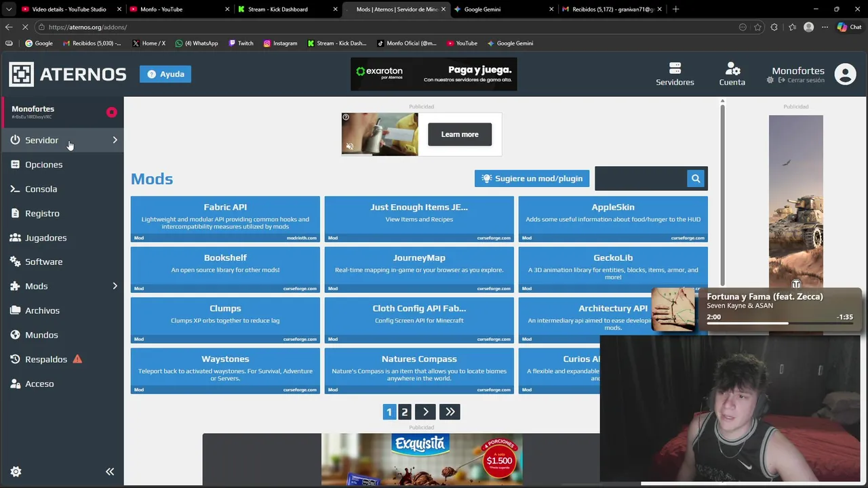
Task: Click the Cerrar sesión link
Action: 806,80
